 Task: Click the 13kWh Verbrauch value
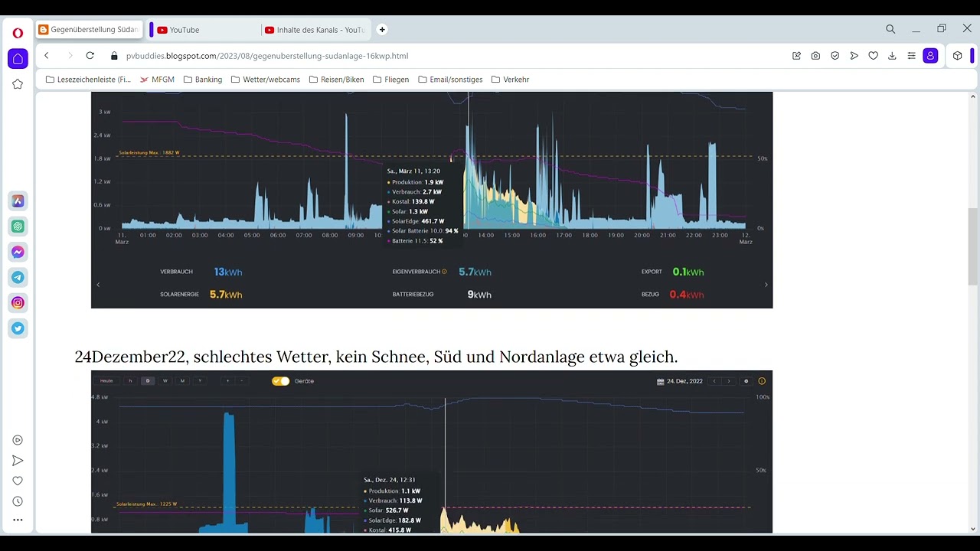tap(228, 272)
